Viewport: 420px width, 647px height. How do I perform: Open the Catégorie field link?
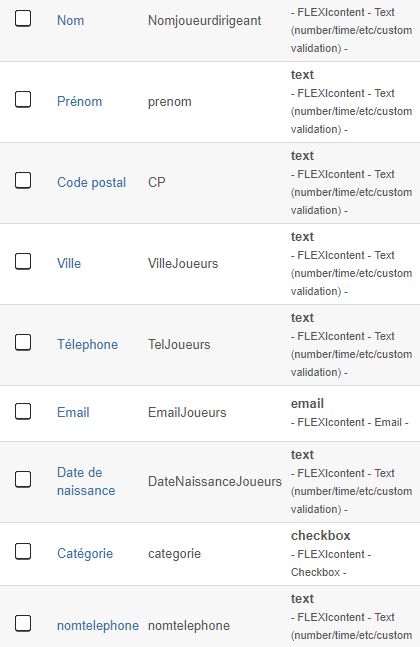(85, 553)
